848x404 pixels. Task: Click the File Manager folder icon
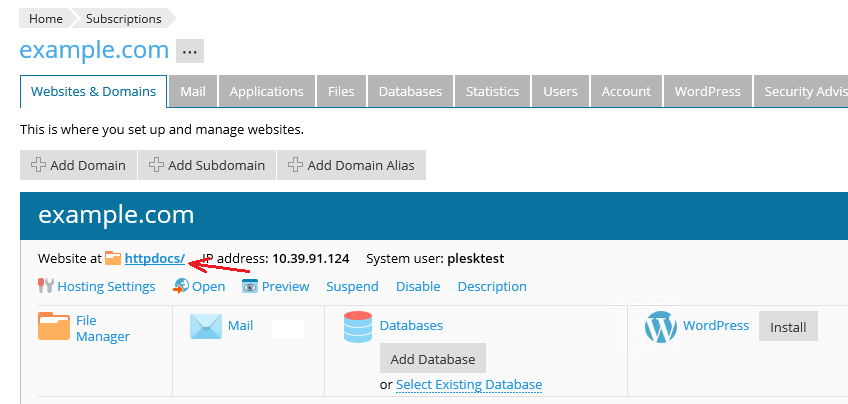click(54, 327)
